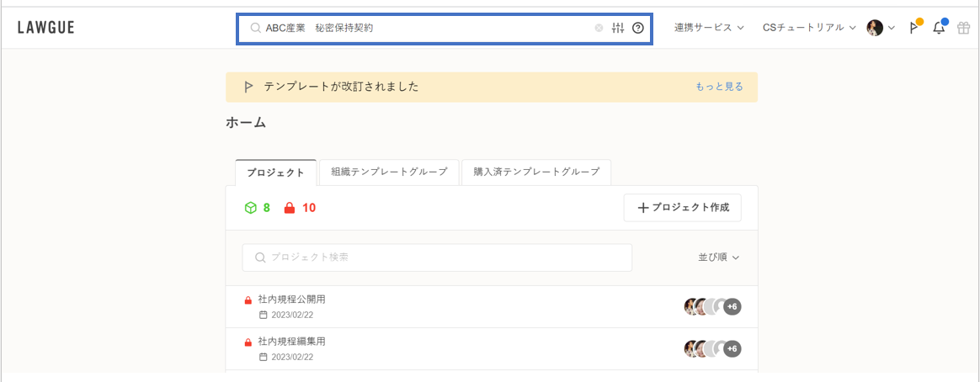Click the もっと見る link in banner

[719, 87]
